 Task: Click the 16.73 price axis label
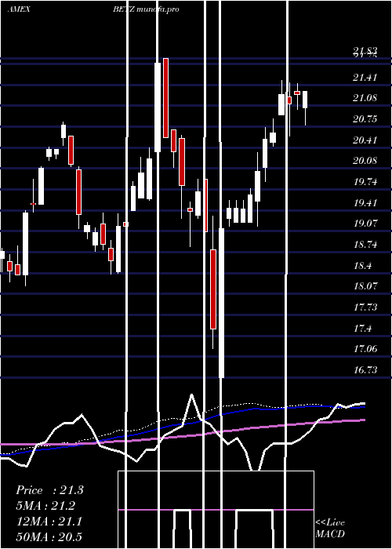tap(365, 369)
